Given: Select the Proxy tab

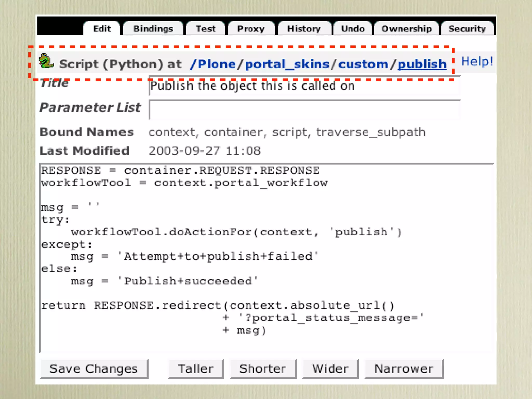Looking at the screenshot, I should click(x=251, y=29).
